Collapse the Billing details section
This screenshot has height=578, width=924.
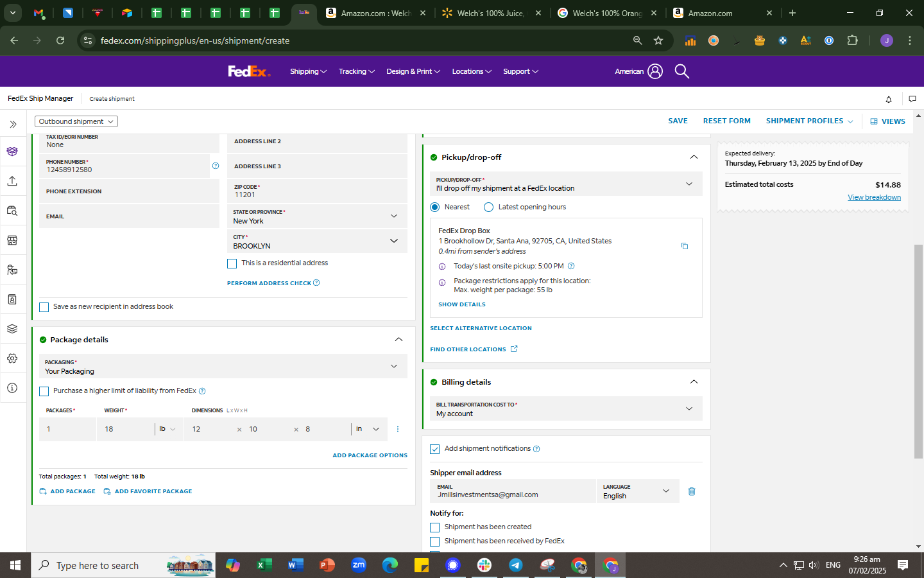click(694, 382)
